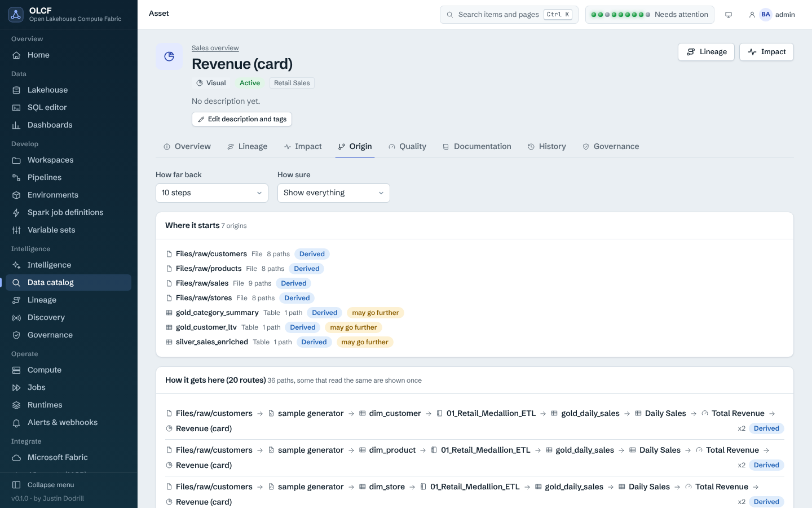Open Microsoft Fabric integration

coord(68,457)
